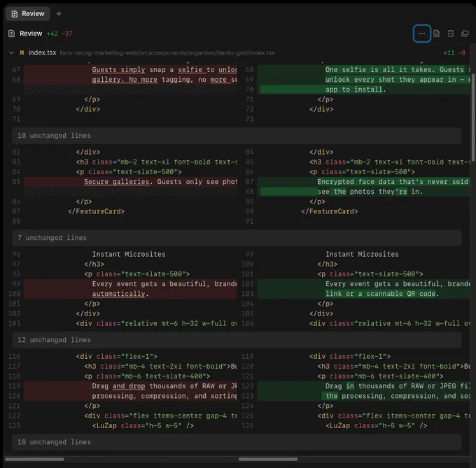476x468 pixels.
Task: Click the vertical scrollbar thumb on the right
Action: click(x=473, y=103)
